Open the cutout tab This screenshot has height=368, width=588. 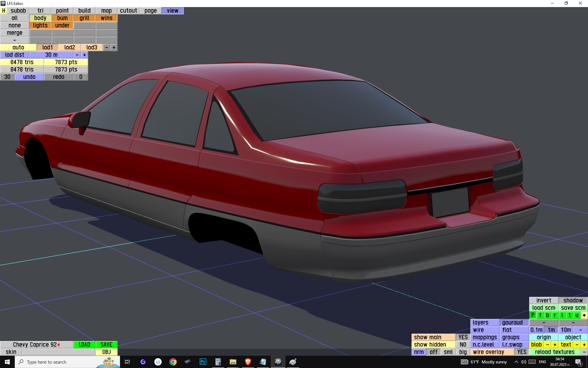click(x=128, y=11)
